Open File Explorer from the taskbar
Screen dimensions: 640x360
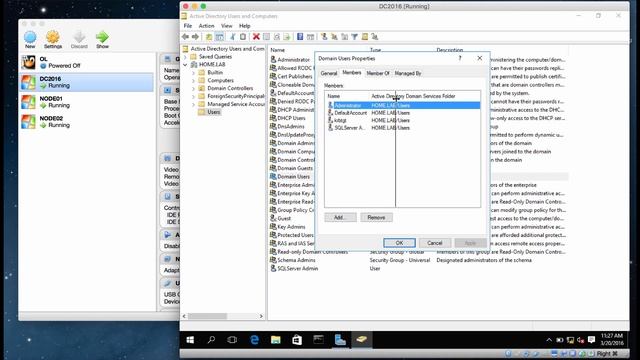coord(276,340)
